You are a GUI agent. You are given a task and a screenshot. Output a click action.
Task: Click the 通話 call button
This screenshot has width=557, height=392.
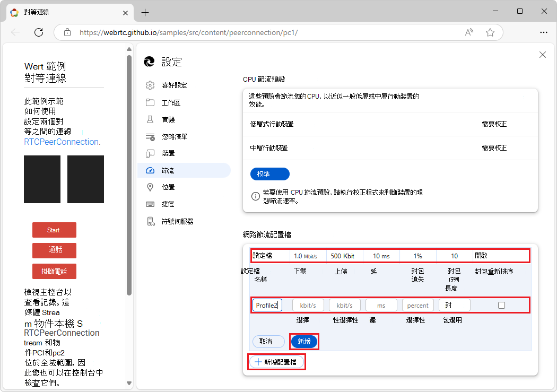click(x=54, y=250)
